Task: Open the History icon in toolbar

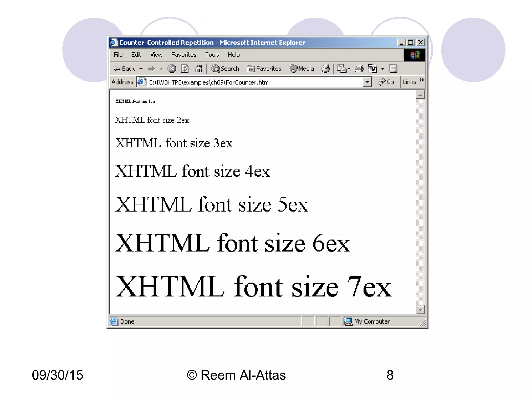Action: (325, 69)
